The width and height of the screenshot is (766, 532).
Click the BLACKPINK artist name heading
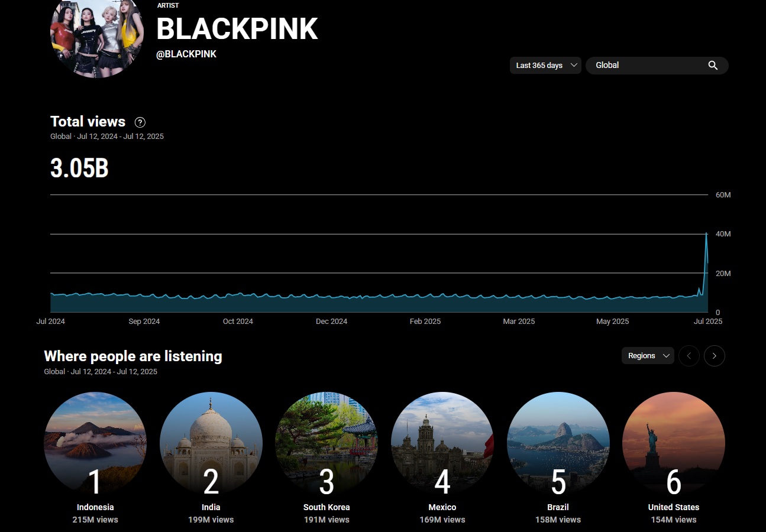(237, 29)
